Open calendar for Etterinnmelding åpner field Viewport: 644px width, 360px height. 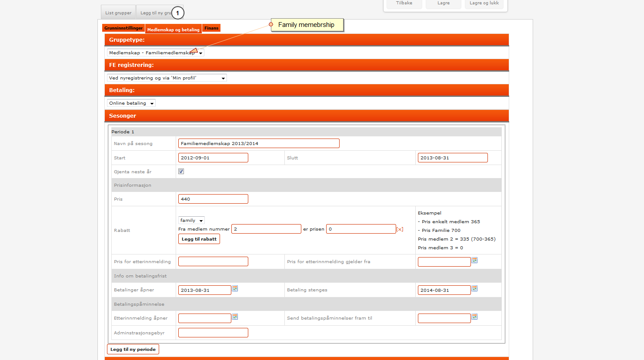(x=235, y=317)
